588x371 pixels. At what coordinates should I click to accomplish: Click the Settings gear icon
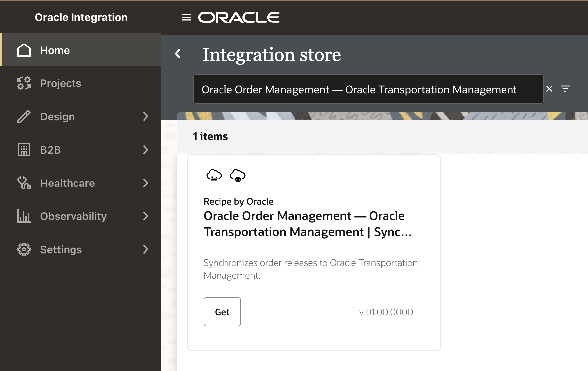(x=24, y=249)
